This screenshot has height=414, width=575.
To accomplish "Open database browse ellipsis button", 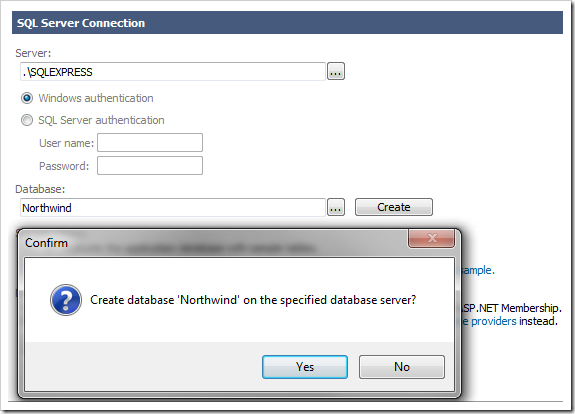I will (336, 208).
